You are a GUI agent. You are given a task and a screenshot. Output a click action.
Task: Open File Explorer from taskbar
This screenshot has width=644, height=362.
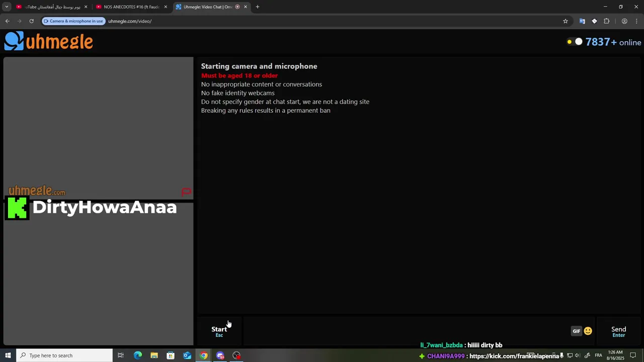point(154,355)
